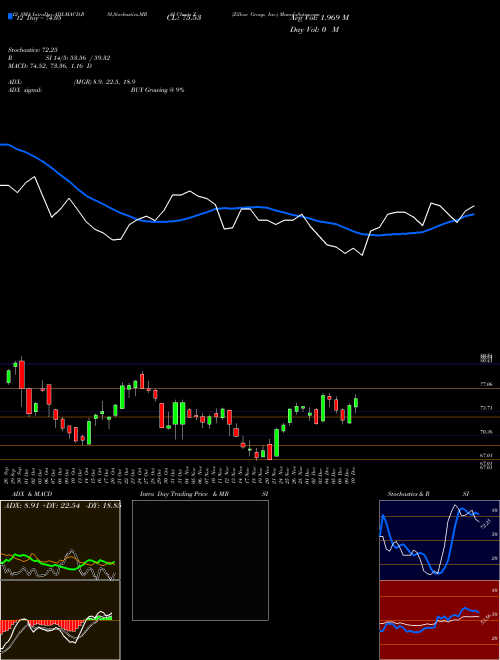
Task: Open the MACD histogram chart with red bars
Action: [x=60, y=620]
